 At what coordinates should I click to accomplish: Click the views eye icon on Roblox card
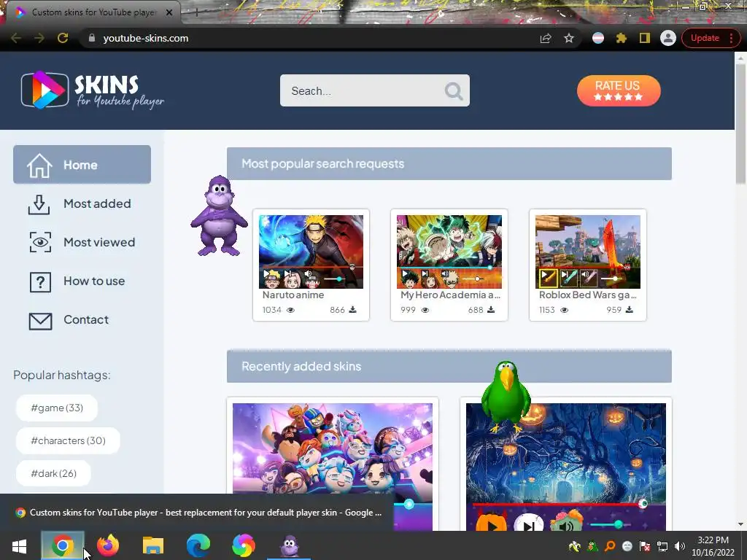[x=564, y=310]
